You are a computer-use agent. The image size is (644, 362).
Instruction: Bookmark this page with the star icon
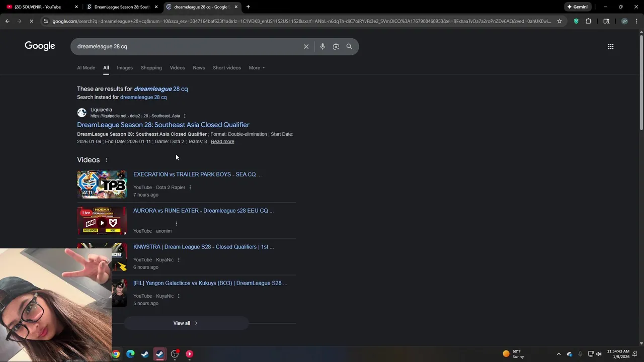(x=559, y=21)
